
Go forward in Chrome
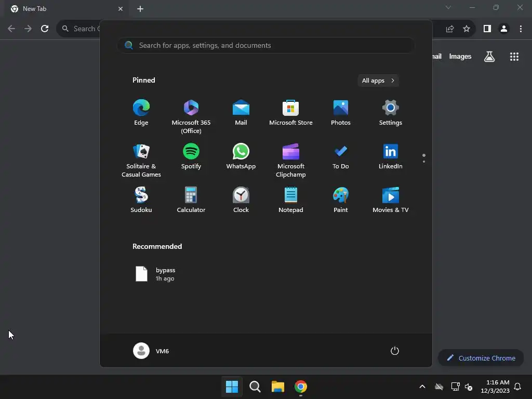point(28,29)
